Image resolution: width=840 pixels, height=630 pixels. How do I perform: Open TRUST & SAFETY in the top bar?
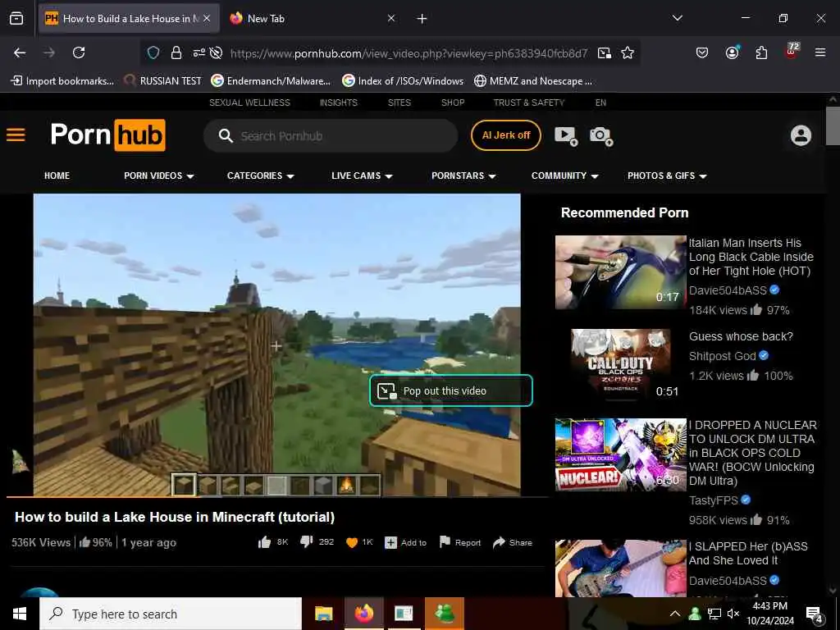(529, 103)
